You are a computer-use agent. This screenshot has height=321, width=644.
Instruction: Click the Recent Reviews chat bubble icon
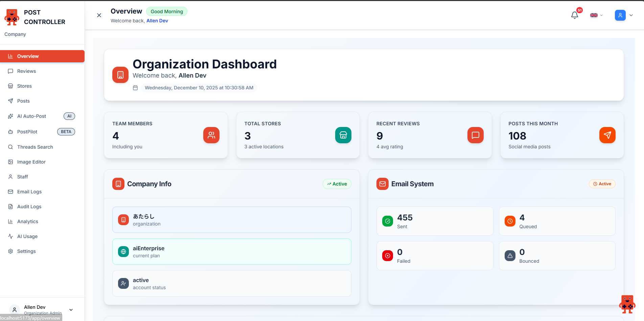475,135
